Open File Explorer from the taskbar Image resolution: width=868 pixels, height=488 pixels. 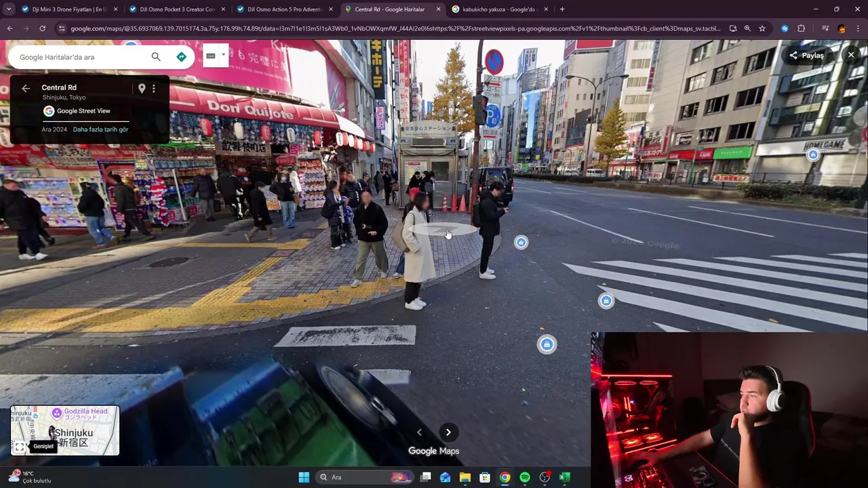click(465, 477)
